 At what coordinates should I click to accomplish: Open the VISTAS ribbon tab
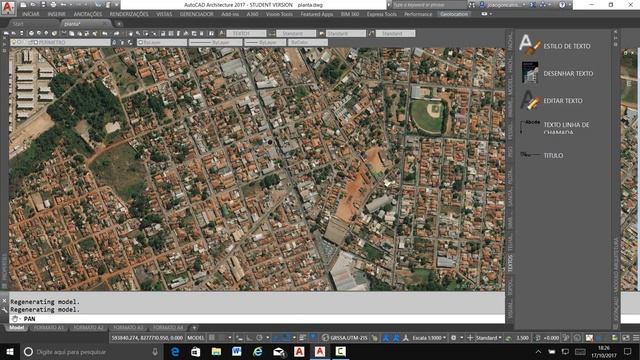[164, 14]
